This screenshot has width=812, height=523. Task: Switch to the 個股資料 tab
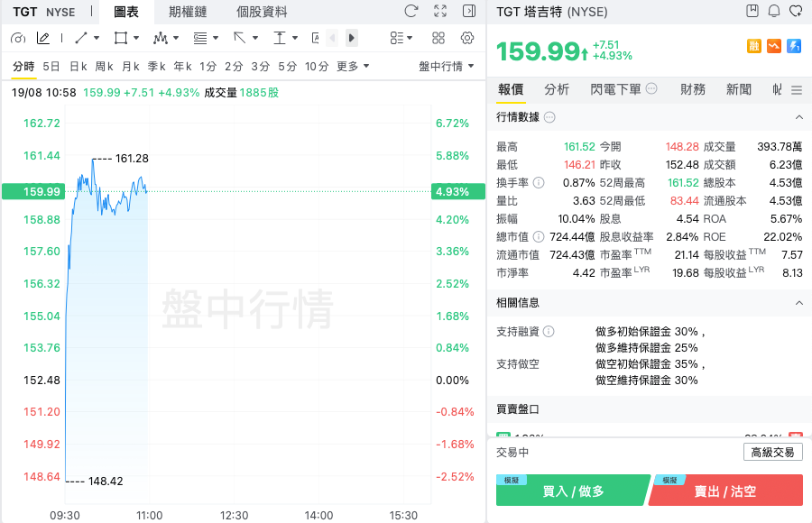click(x=262, y=12)
